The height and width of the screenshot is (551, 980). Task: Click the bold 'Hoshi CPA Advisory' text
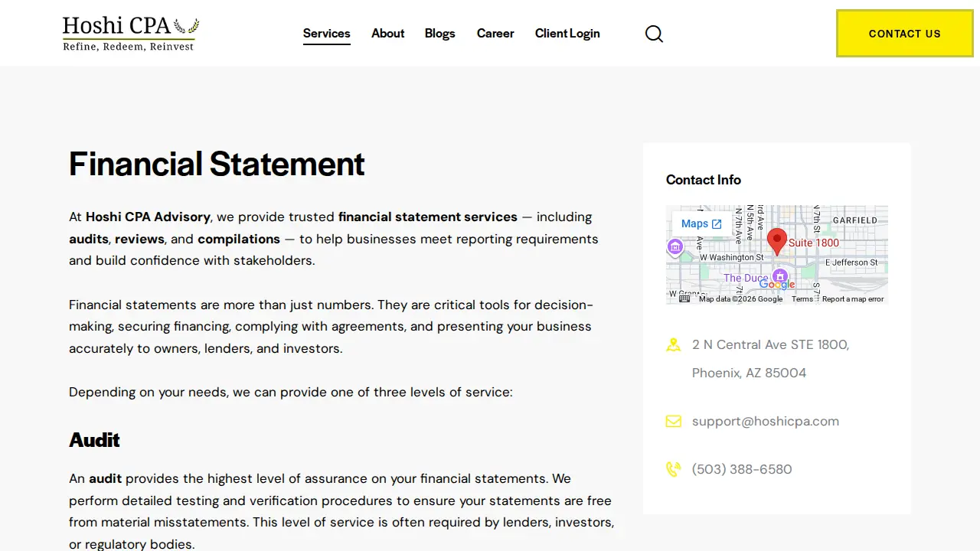coord(148,217)
